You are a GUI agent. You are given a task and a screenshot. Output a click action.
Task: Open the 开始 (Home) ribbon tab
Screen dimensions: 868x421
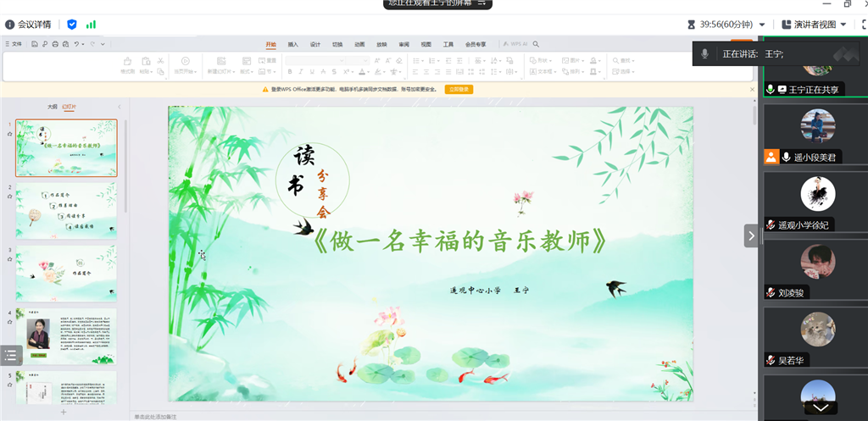point(270,44)
